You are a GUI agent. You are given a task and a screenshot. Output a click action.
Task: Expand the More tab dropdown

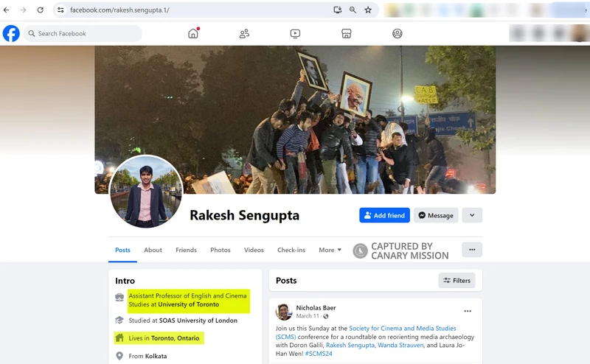coord(330,250)
